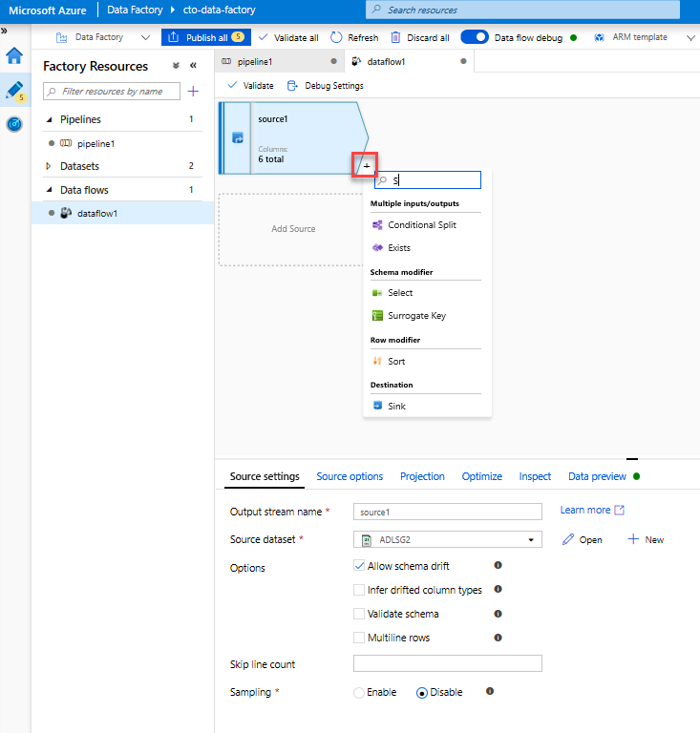700x733 pixels.
Task: Check Multiline rows option
Action: pos(359,638)
